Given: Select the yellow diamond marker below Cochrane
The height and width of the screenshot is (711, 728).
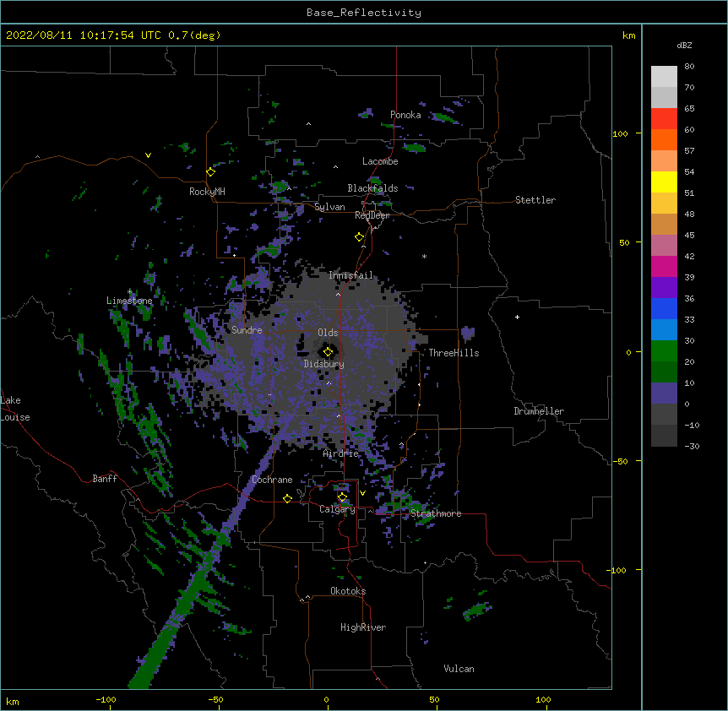Looking at the screenshot, I should click(x=287, y=498).
